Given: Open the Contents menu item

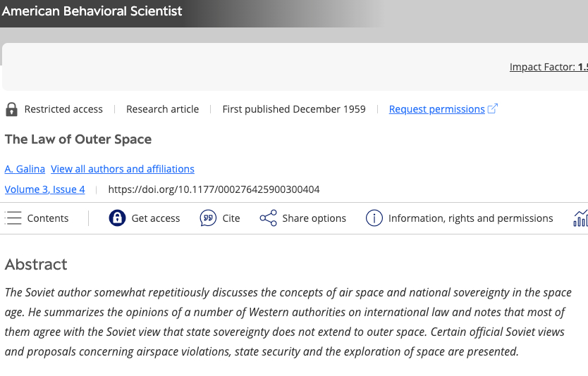Looking at the screenshot, I should [x=48, y=218].
